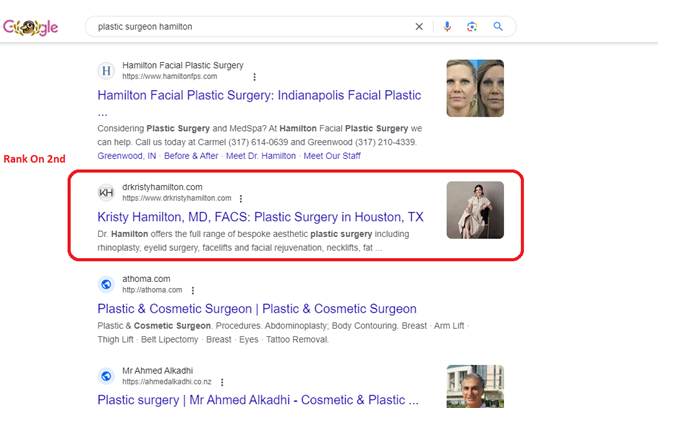Image resolution: width=673 pixels, height=422 pixels.
Task: Click the two-faces thumbnail of first result
Action: tap(475, 88)
